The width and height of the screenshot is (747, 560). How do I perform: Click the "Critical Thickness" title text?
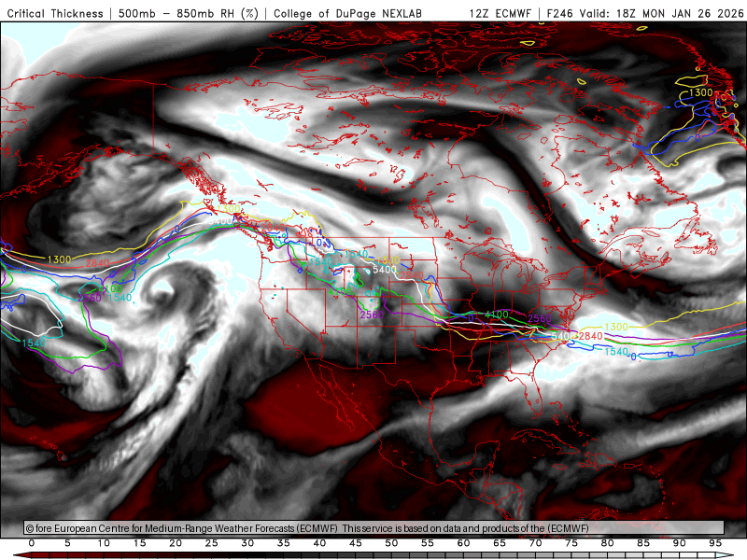pyautogui.click(x=55, y=13)
